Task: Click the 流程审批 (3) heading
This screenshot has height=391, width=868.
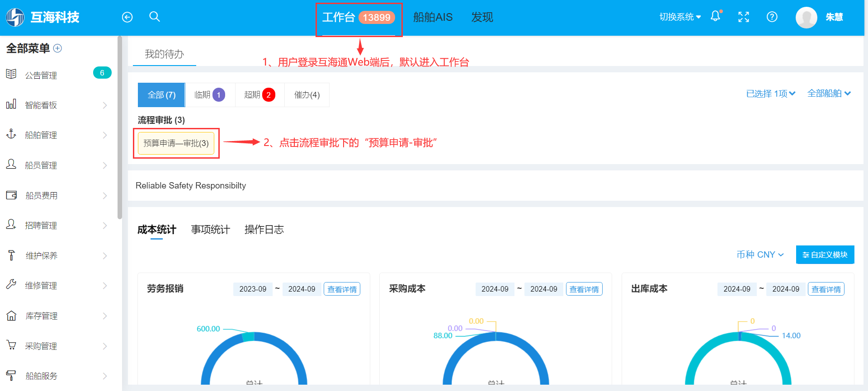Action: click(x=161, y=120)
